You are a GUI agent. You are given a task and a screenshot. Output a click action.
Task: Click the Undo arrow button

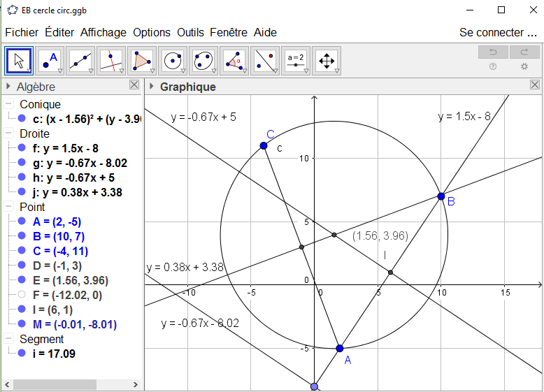pos(493,52)
